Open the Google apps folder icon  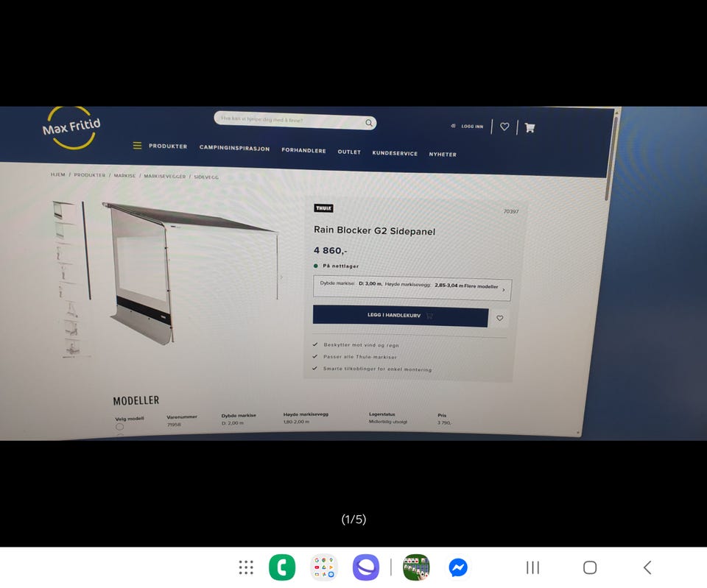324,567
